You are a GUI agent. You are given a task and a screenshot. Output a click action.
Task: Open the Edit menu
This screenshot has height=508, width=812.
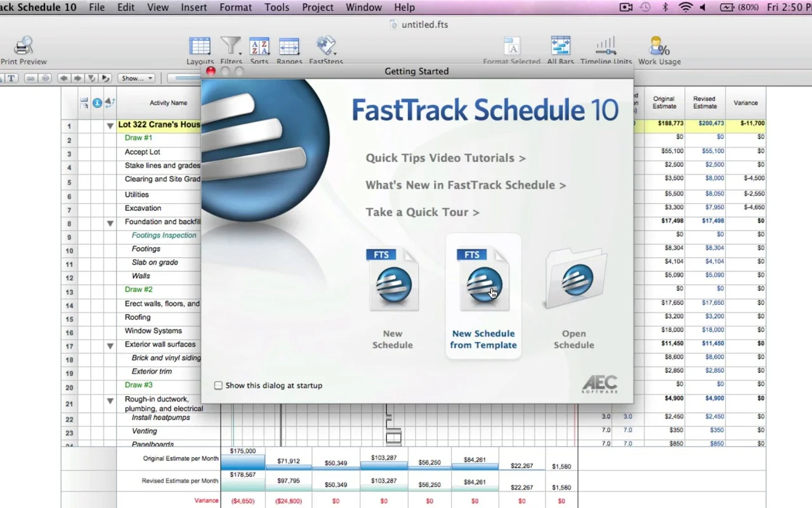tap(126, 8)
